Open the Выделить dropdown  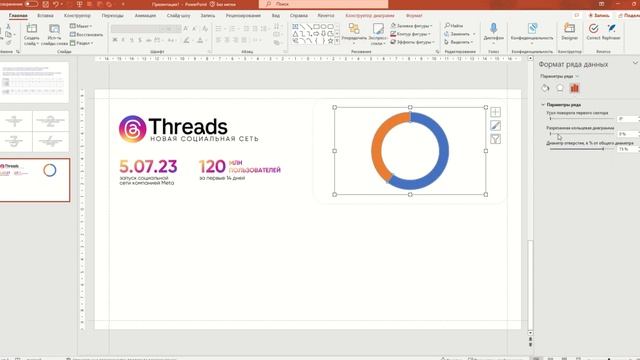click(x=459, y=42)
